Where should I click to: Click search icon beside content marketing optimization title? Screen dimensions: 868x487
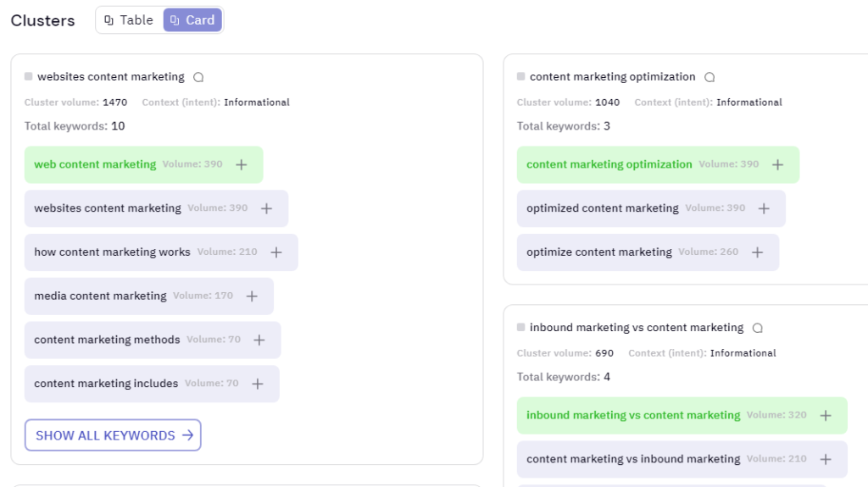click(x=709, y=77)
